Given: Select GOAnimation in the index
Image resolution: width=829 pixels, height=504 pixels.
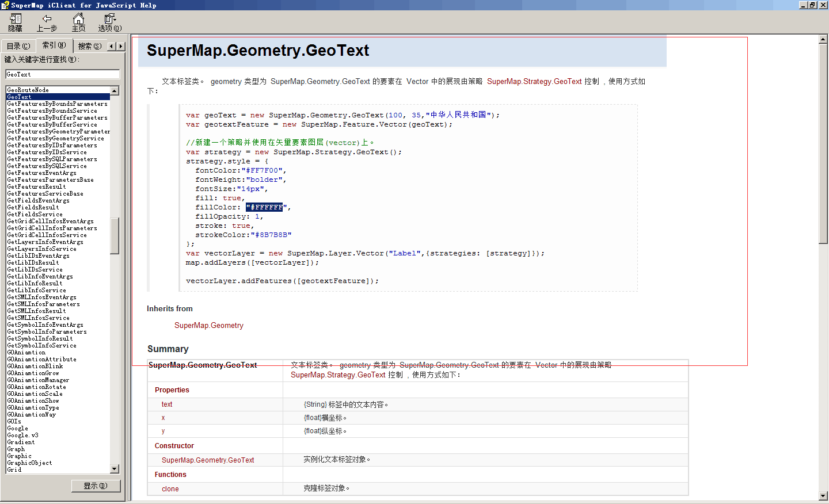Looking at the screenshot, I should click(x=26, y=352).
